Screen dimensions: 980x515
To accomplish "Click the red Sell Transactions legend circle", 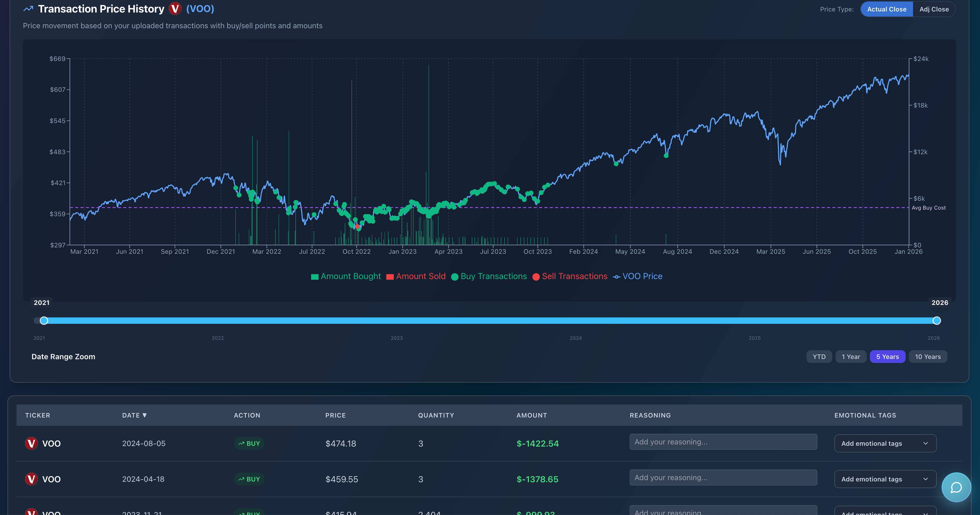I will pos(536,276).
